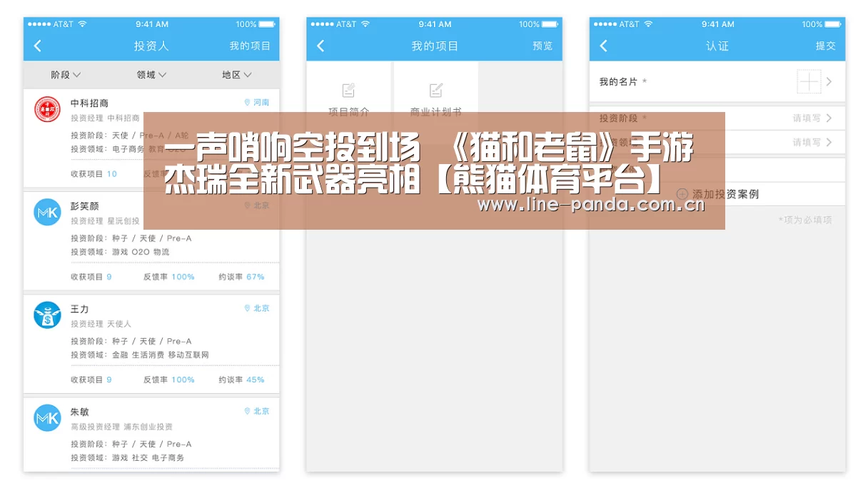
Task: Open the 项目简介 edit icon
Action: tap(348, 90)
